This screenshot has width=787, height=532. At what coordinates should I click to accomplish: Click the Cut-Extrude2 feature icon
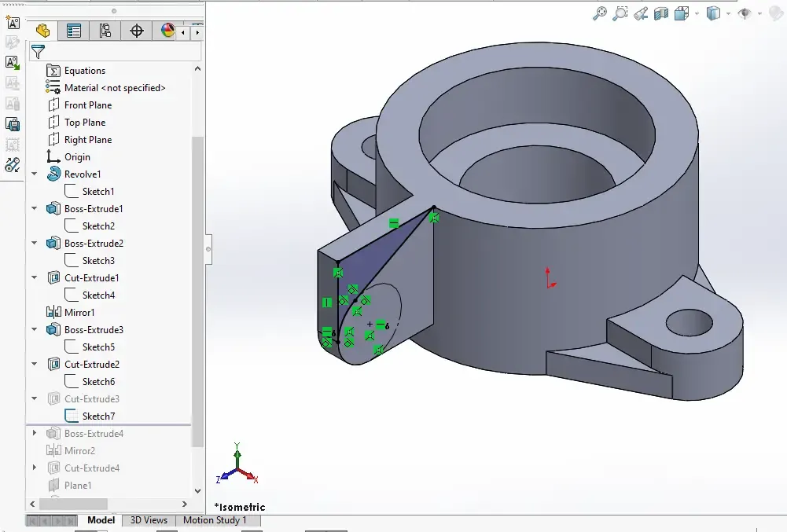pos(53,364)
